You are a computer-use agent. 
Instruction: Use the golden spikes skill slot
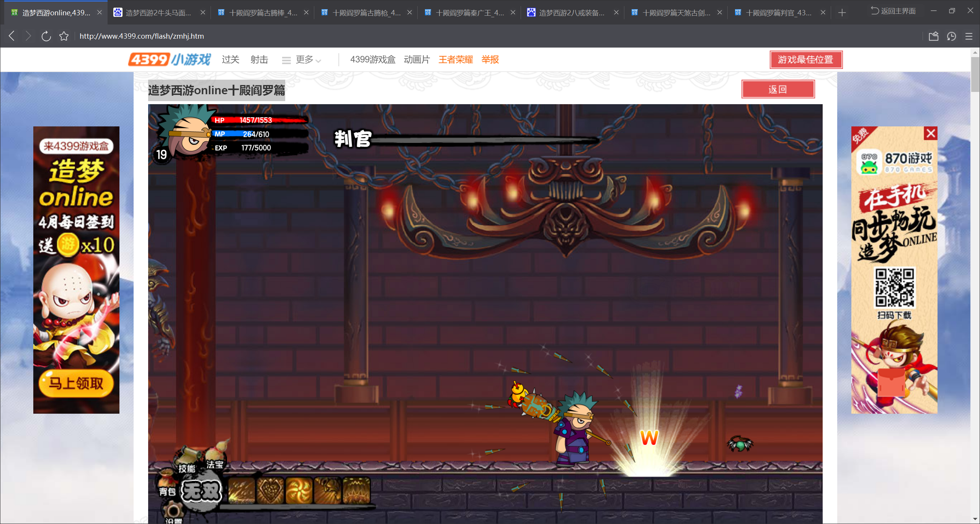356,490
